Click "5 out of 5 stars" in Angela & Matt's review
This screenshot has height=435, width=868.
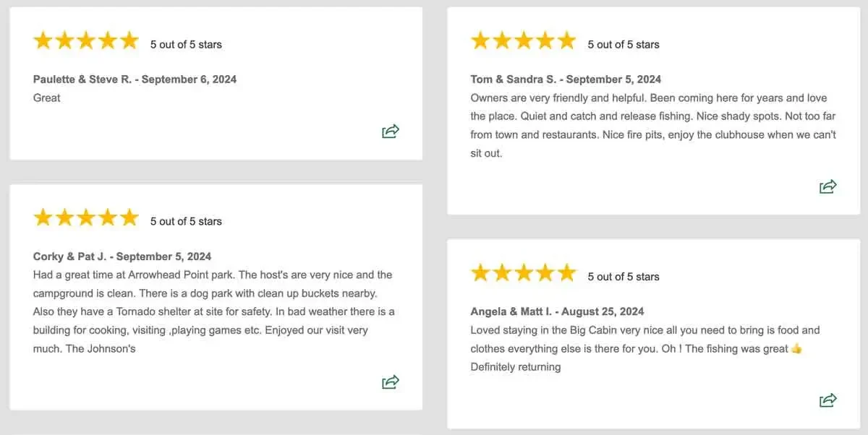(x=624, y=277)
